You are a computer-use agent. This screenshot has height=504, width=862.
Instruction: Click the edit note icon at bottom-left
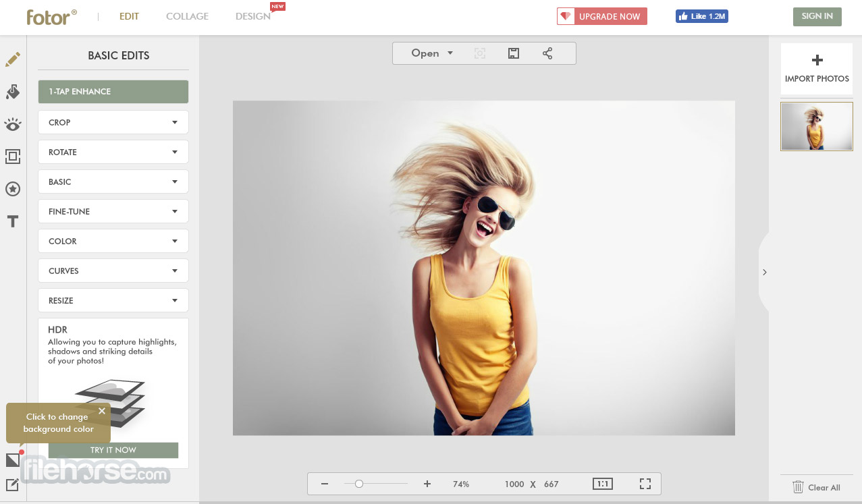[x=13, y=484]
